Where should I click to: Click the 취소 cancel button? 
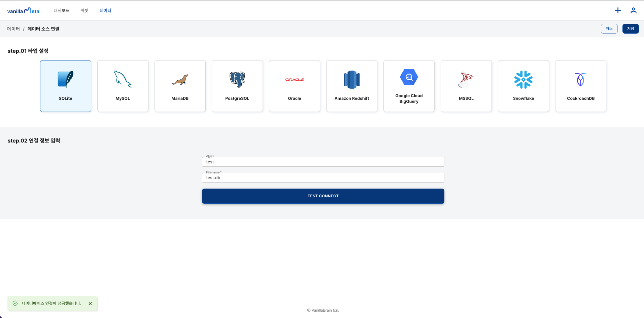tap(609, 29)
